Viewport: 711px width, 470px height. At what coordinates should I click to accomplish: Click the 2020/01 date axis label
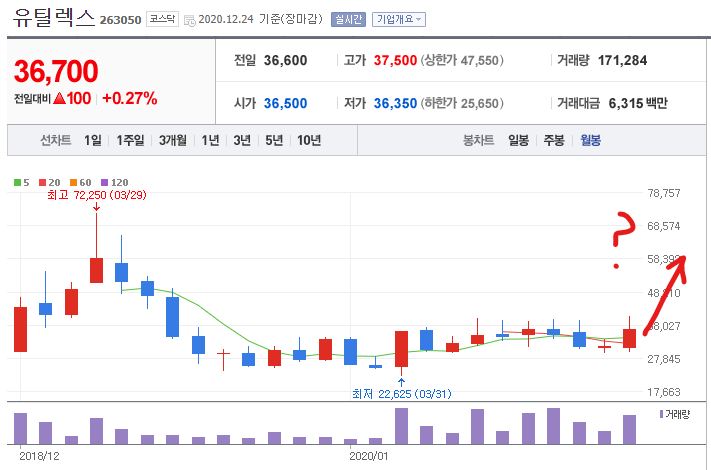tap(369, 456)
